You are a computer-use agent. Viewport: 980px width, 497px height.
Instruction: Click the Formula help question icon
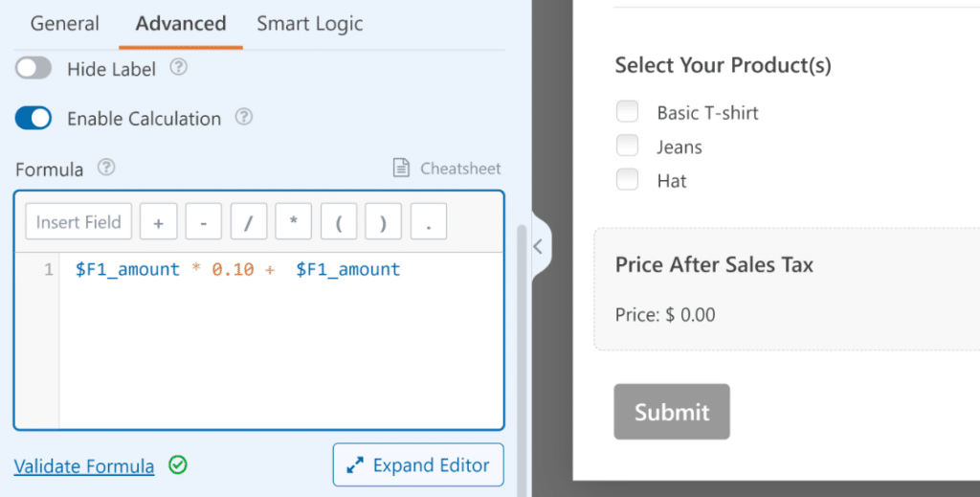coord(106,168)
